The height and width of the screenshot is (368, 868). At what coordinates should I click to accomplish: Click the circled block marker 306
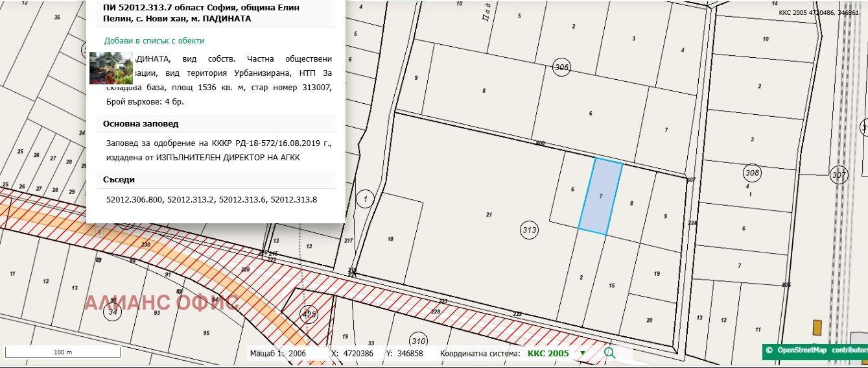(561, 67)
